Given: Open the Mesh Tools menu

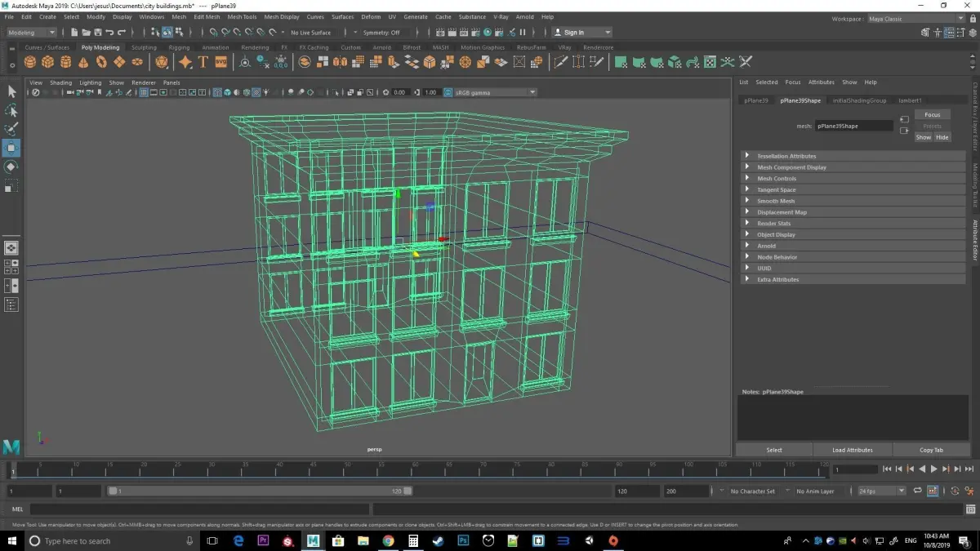Looking at the screenshot, I should (242, 16).
